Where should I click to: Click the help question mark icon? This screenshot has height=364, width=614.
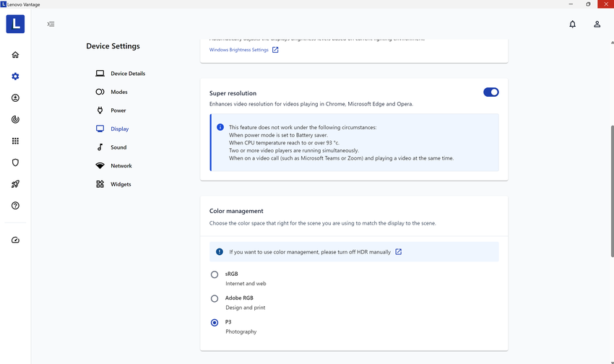[15, 206]
